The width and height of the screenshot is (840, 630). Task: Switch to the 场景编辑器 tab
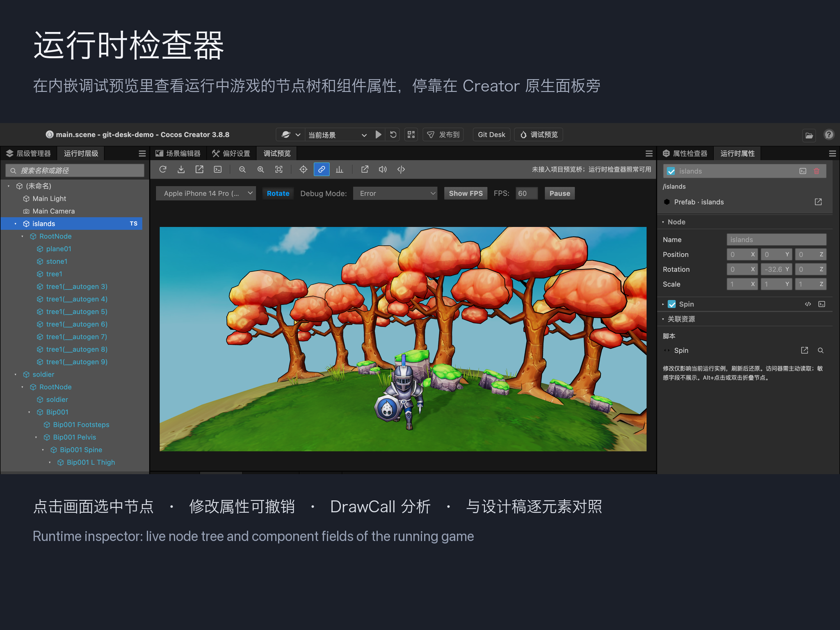(x=178, y=153)
